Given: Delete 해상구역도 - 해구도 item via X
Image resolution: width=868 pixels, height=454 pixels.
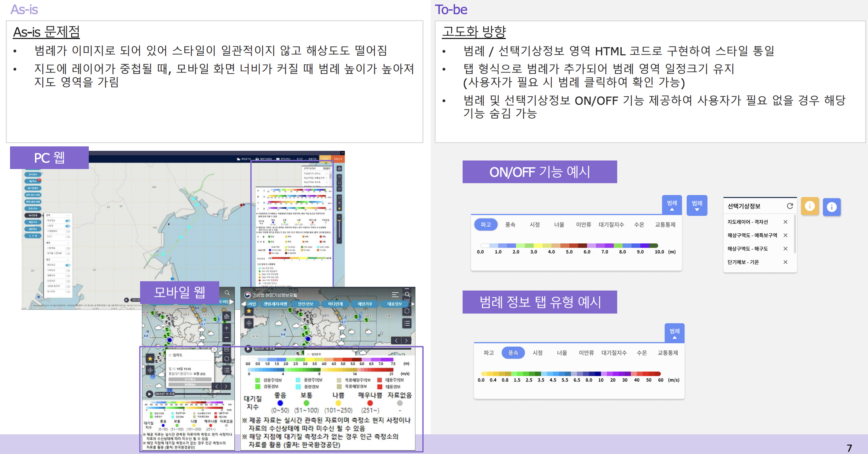Looking at the screenshot, I should (785, 249).
